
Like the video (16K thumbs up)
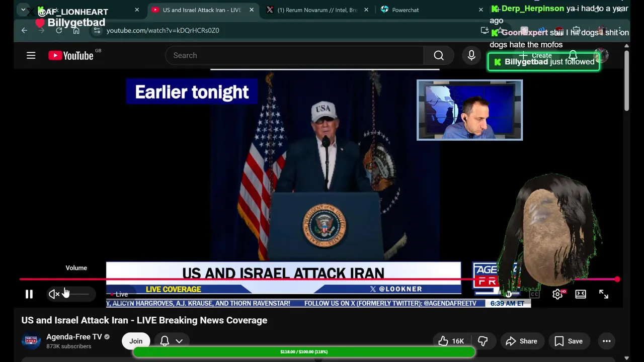451,341
